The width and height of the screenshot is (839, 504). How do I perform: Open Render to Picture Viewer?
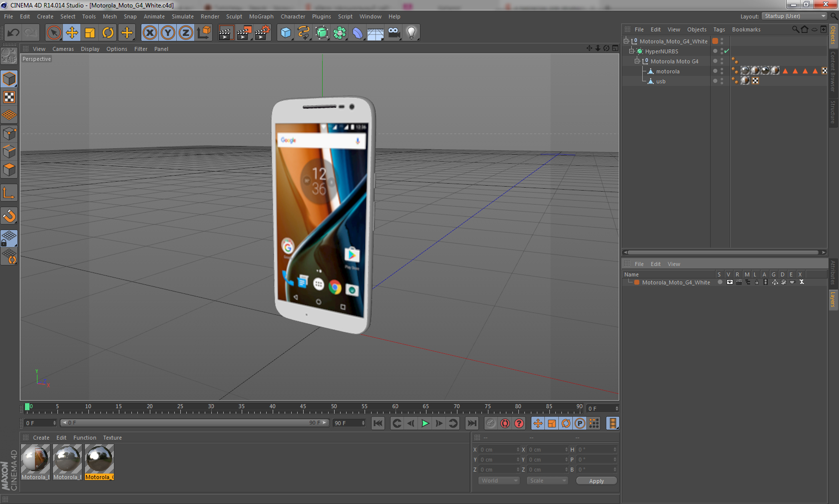click(x=244, y=33)
